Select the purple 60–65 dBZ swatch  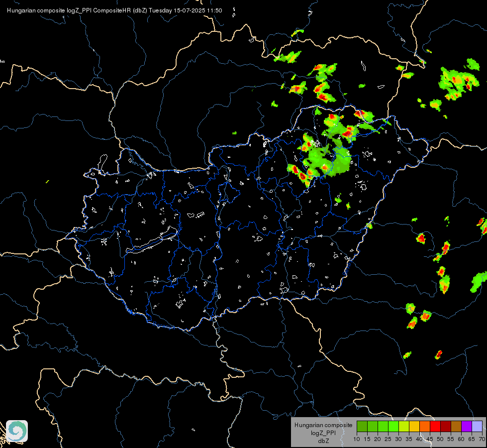pyautogui.click(x=467, y=426)
